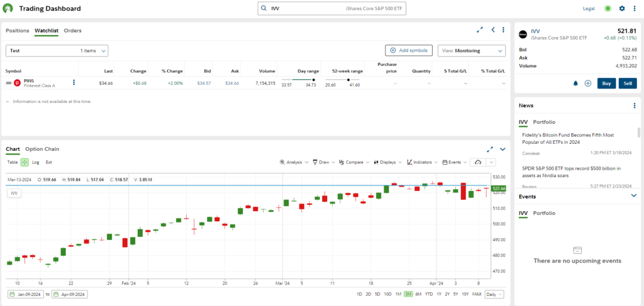Viewport: 644px width, 306px height.
Task: Click the cloud save icon on chart toolbar
Action: [x=478, y=162]
